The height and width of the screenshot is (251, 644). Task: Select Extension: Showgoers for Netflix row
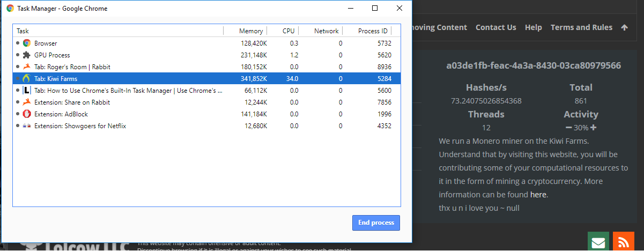(206, 126)
